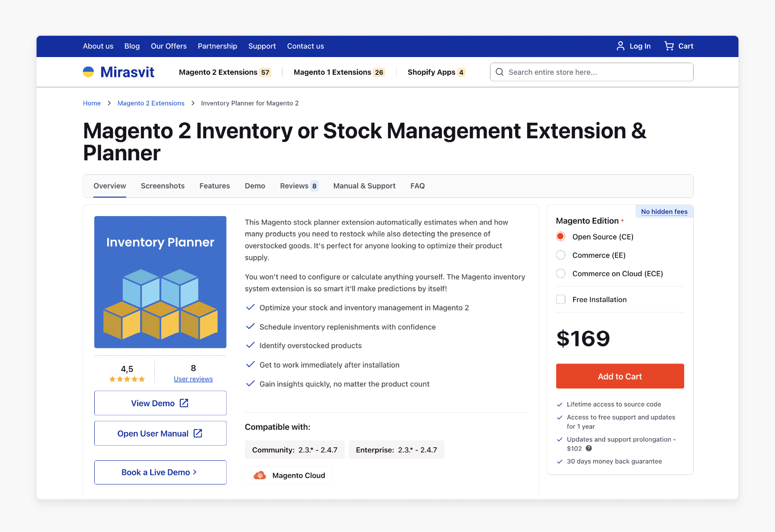Open the Support link in top bar
Image resolution: width=775 pixels, height=532 pixels.
pyautogui.click(x=262, y=46)
